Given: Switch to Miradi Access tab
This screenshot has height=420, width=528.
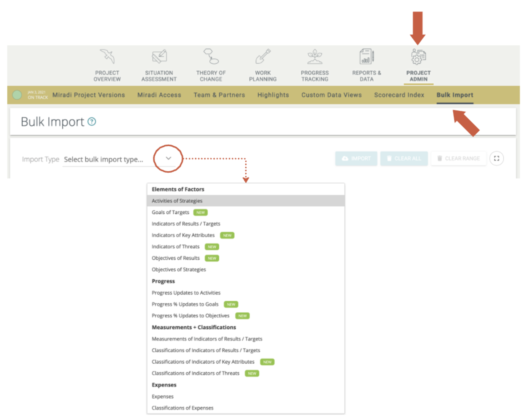Looking at the screenshot, I should point(159,95).
